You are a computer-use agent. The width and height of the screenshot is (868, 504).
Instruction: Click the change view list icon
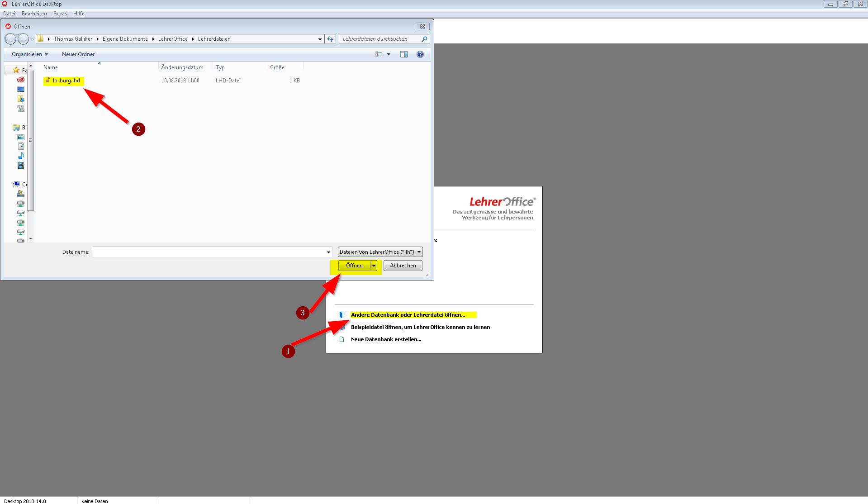point(379,54)
